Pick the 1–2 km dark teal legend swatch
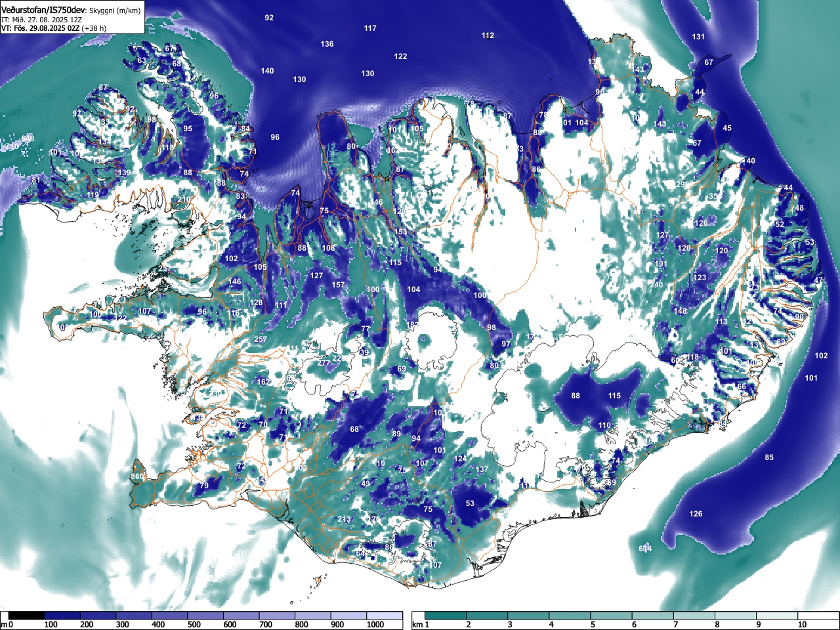This screenshot has width=840, height=630. tap(447, 616)
